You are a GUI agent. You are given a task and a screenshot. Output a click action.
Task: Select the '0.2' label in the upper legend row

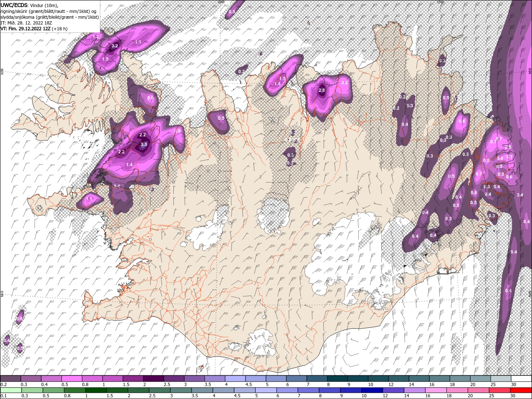click(x=3, y=384)
